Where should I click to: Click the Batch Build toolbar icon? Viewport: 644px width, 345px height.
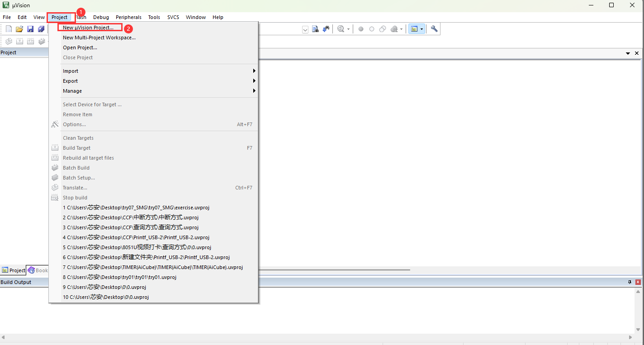tap(42, 42)
